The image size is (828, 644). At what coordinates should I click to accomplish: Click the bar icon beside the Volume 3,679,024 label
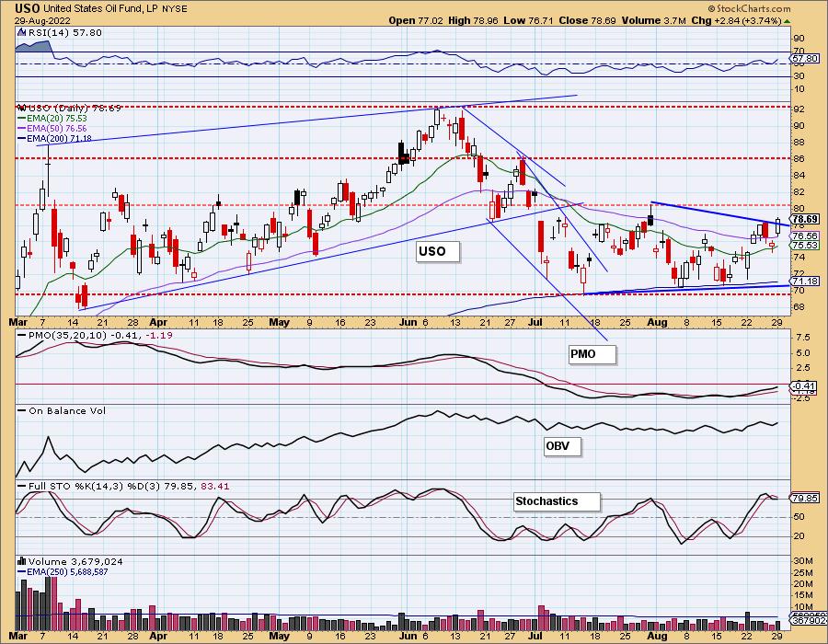[x=22, y=561]
